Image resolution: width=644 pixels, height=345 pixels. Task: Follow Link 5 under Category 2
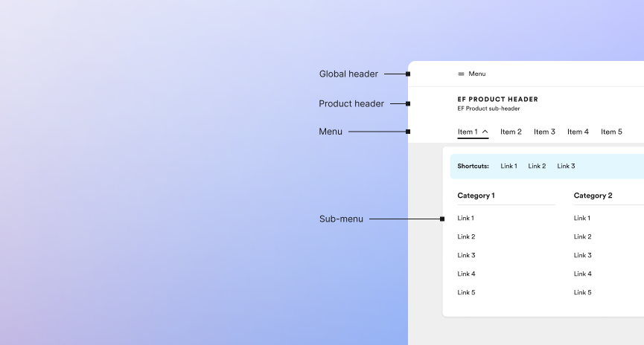click(583, 292)
